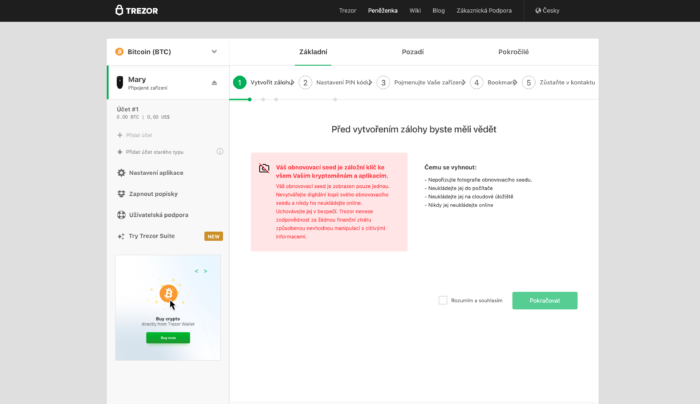Screen dimensions: 700x404
Task: Click the Nastavení aplikace gear icon
Action: click(121, 172)
